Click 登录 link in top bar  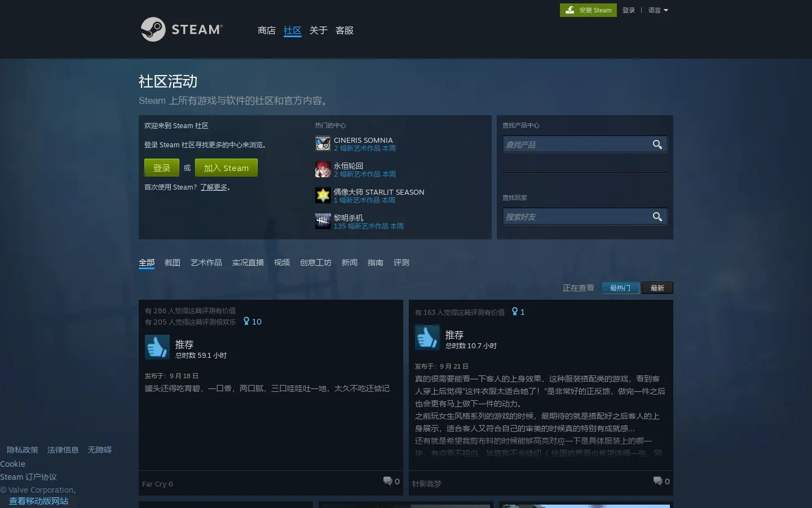628,10
